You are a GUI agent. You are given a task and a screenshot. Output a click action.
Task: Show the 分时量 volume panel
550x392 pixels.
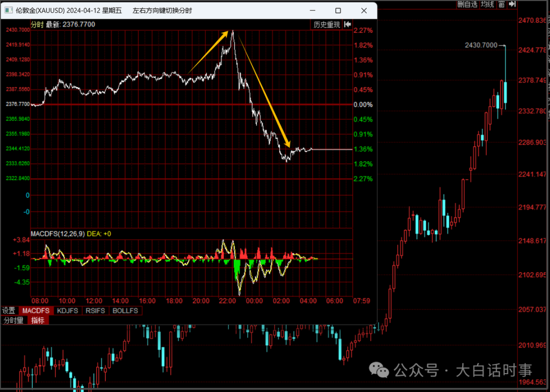(x=14, y=320)
